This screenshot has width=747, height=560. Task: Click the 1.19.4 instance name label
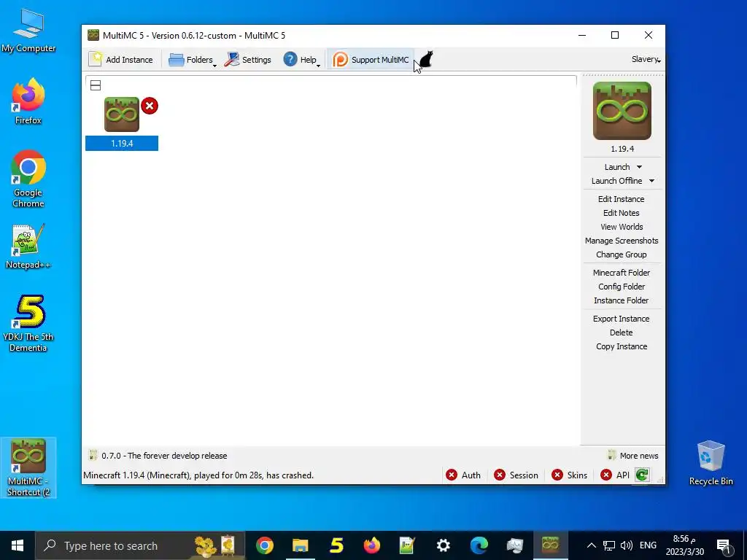point(122,144)
